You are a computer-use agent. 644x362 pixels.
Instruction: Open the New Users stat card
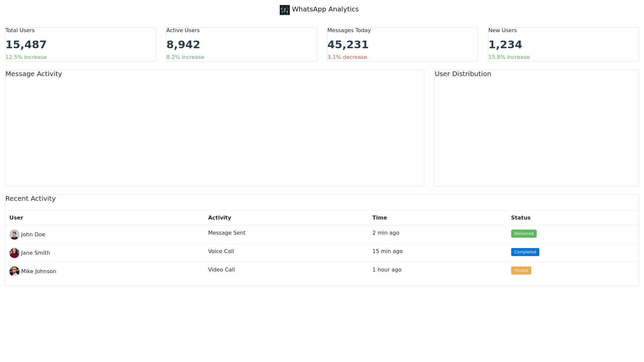(x=563, y=44)
